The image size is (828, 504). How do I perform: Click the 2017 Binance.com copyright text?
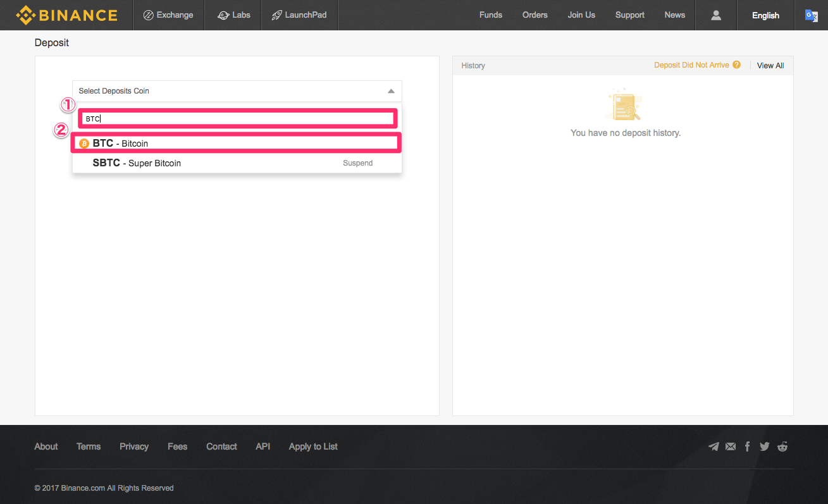point(104,488)
